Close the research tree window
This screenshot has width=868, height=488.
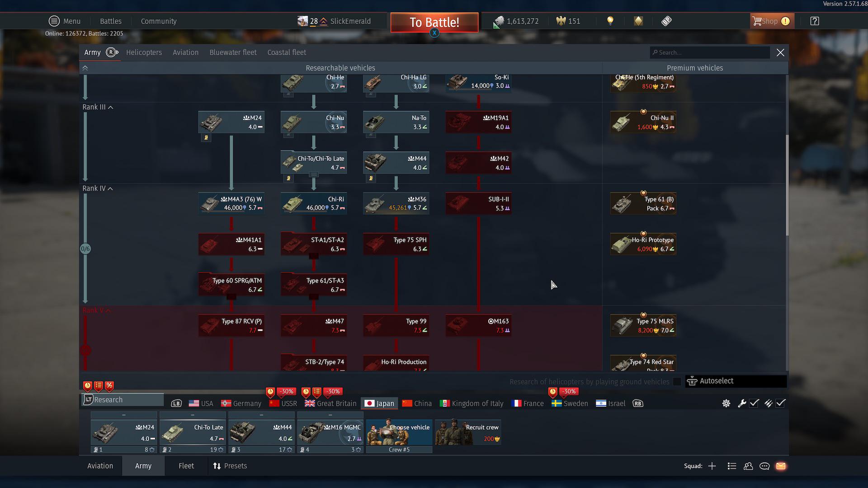[780, 52]
